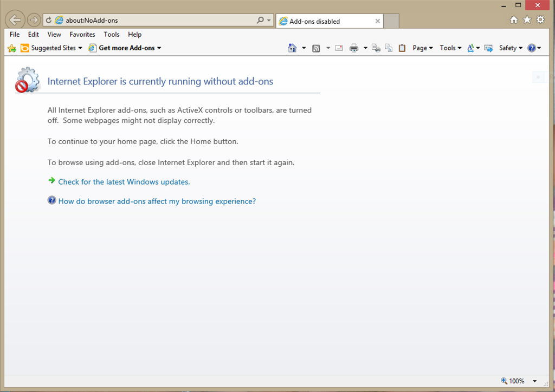Viewport: 555px width, 392px height.
Task: Expand the feeds dropdown arrow
Action: pyautogui.click(x=328, y=48)
